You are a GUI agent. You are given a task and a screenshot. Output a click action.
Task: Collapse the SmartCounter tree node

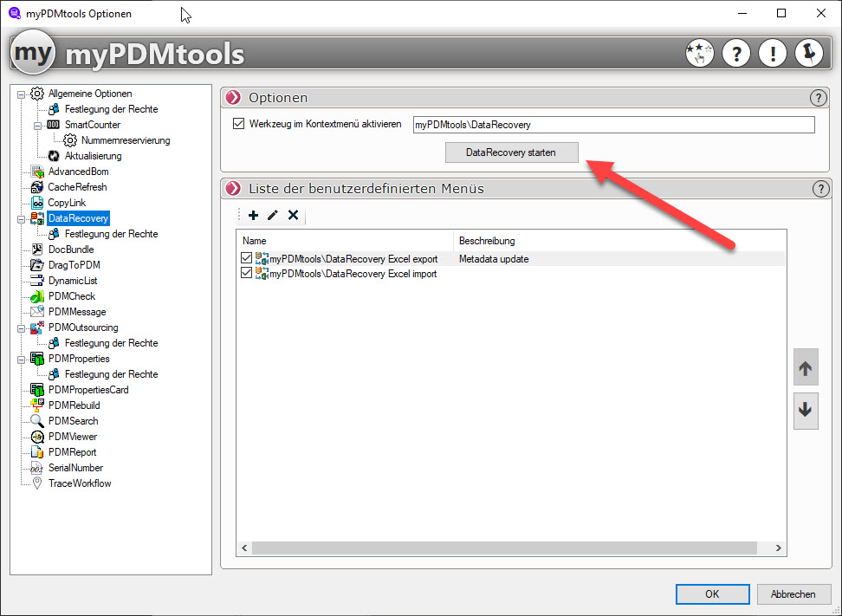pyautogui.click(x=37, y=125)
